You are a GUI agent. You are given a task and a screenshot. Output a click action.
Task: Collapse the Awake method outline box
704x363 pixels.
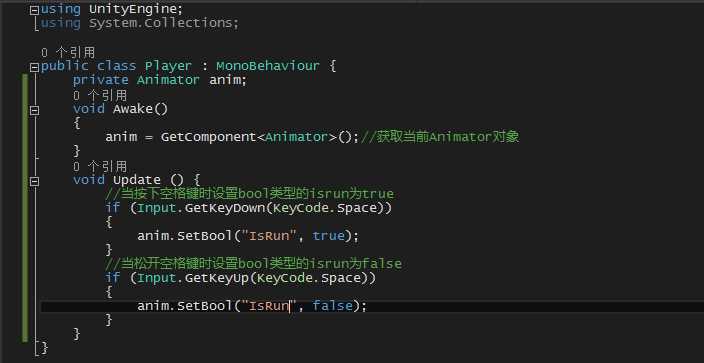point(34,110)
